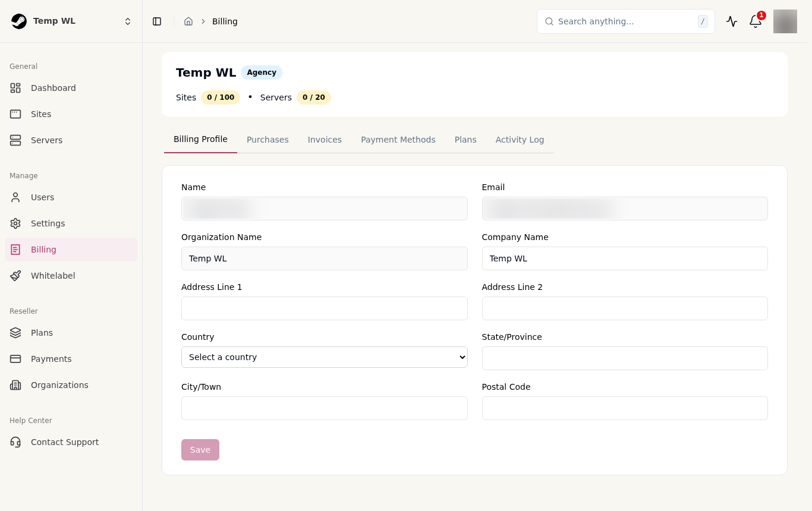Switch to the Invoices tab
Screen dimensions: 812x511
pos(325,140)
